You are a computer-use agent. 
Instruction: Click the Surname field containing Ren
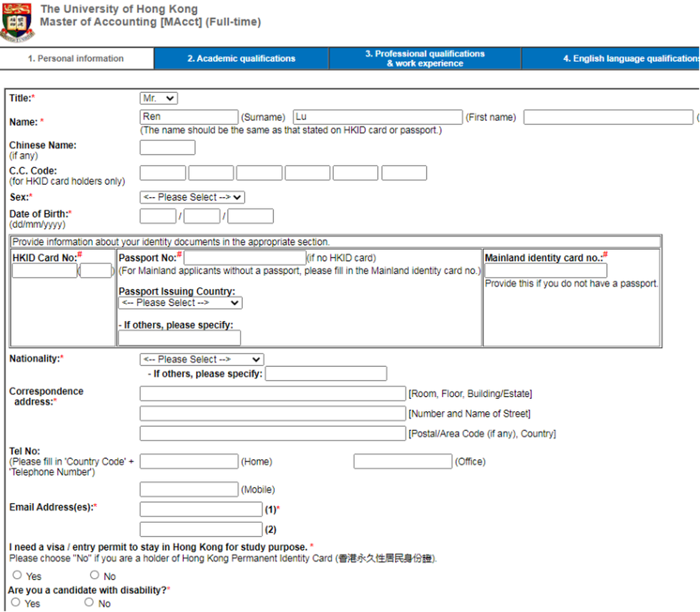point(189,117)
